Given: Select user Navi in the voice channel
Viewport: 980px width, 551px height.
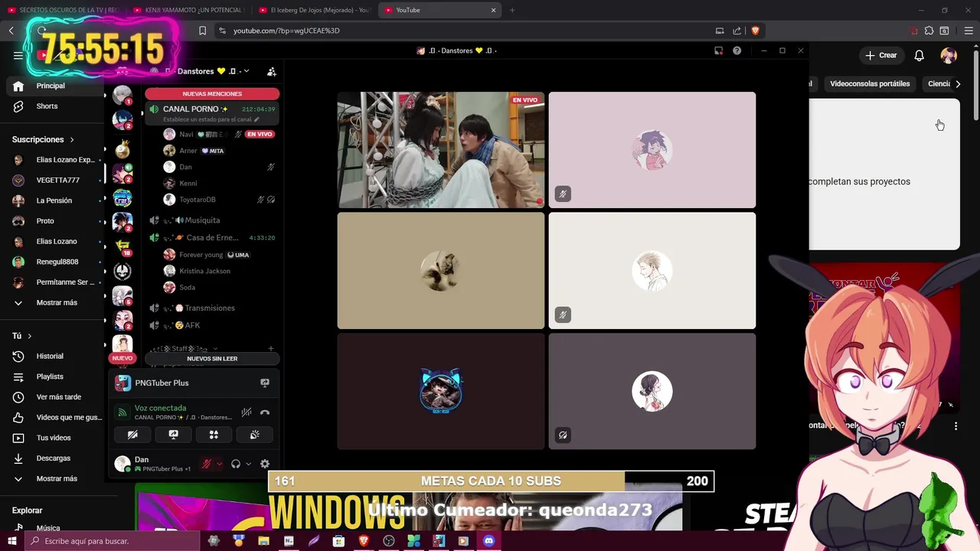Looking at the screenshot, I should pos(218,134).
